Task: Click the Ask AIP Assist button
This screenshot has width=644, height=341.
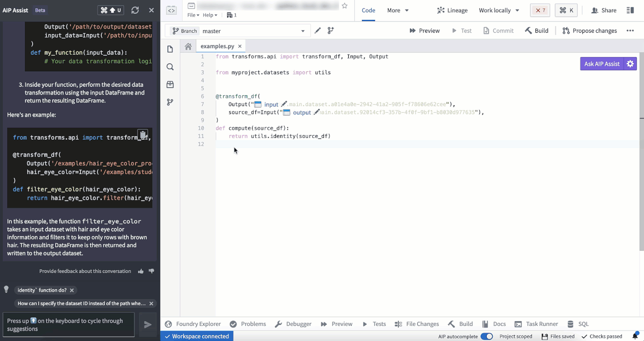Action: click(x=602, y=64)
